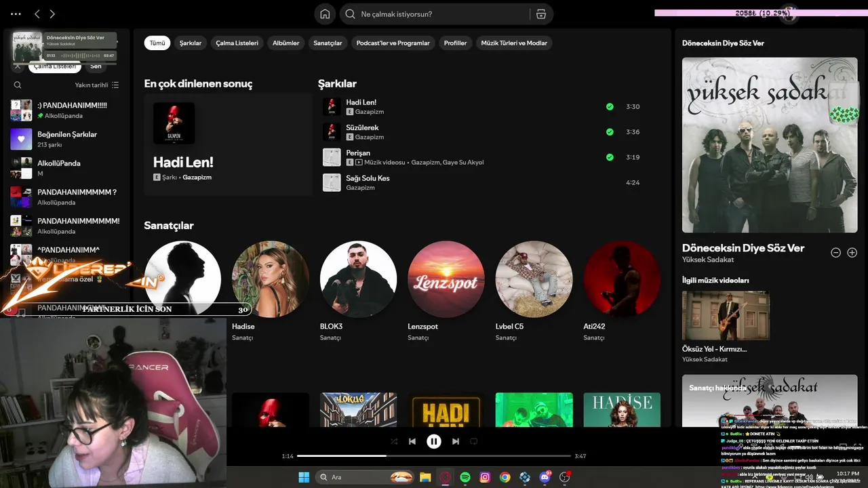Play the Sağı Solu Kes song row

click(x=483, y=182)
